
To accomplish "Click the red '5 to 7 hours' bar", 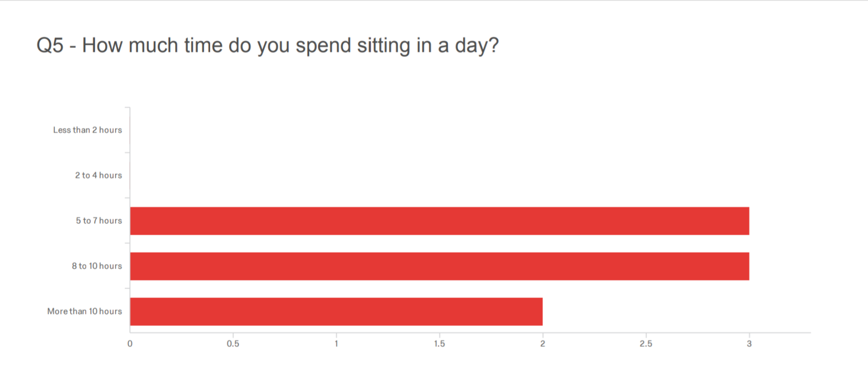I will 439,221.
